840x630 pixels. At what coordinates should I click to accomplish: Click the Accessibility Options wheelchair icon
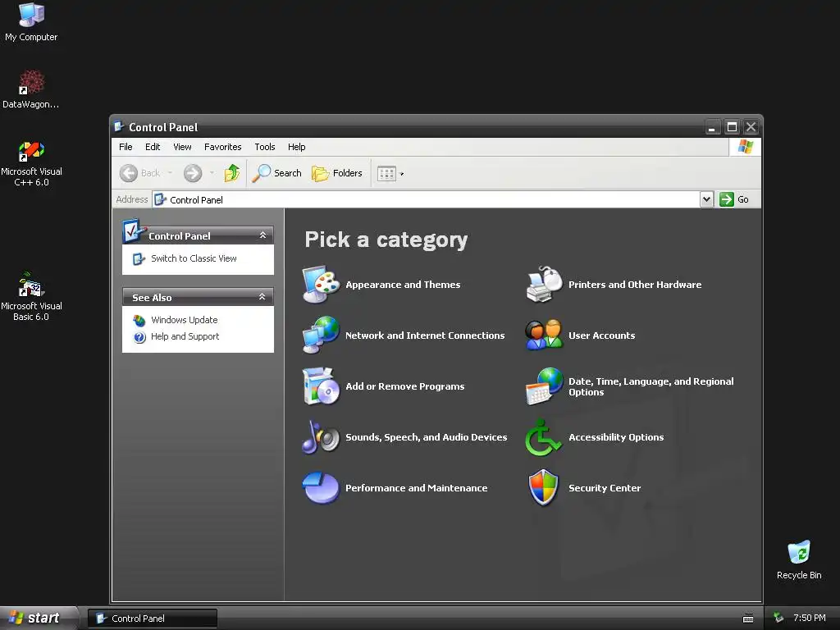click(x=543, y=437)
